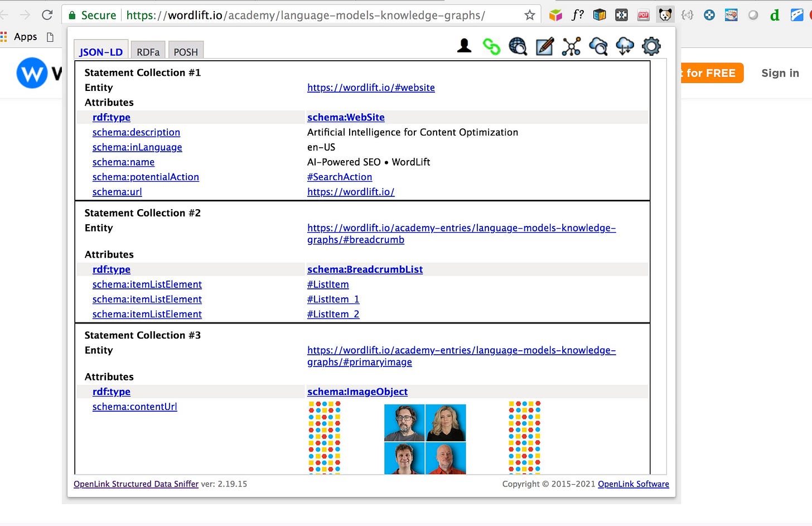The width and height of the screenshot is (812, 526).
Task: Click the cloud download/upload arrows icon
Action: pos(625,46)
